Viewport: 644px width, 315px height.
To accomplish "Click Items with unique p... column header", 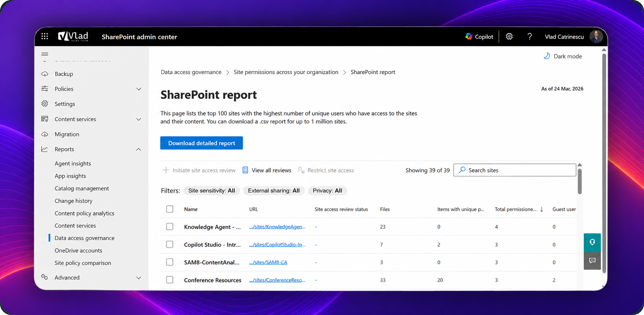I will [461, 209].
